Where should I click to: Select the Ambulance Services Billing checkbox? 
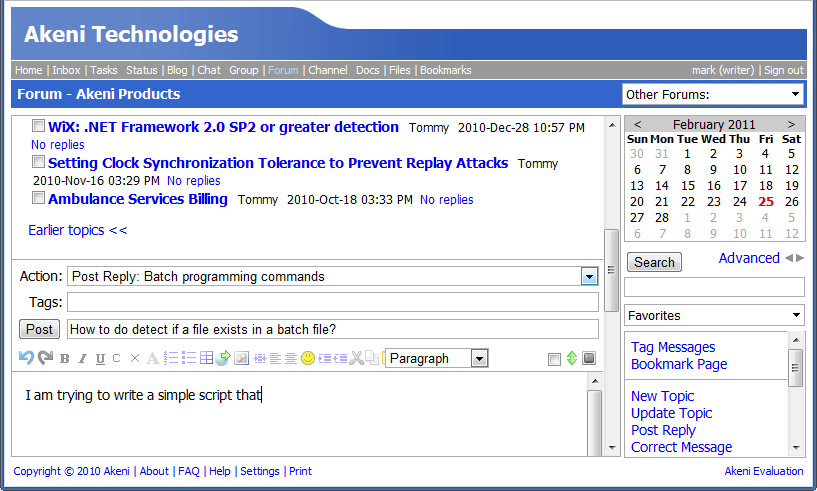[38, 199]
